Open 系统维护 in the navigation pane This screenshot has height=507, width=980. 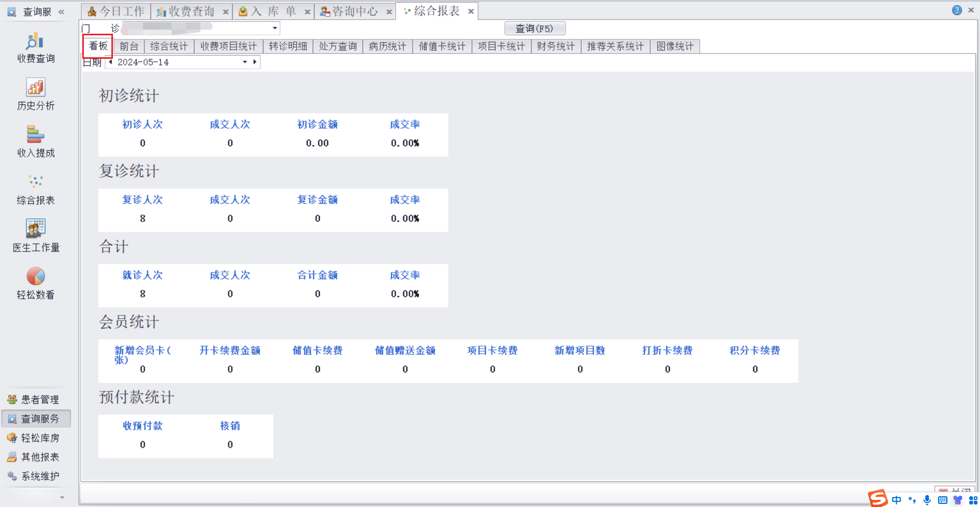(x=36, y=476)
